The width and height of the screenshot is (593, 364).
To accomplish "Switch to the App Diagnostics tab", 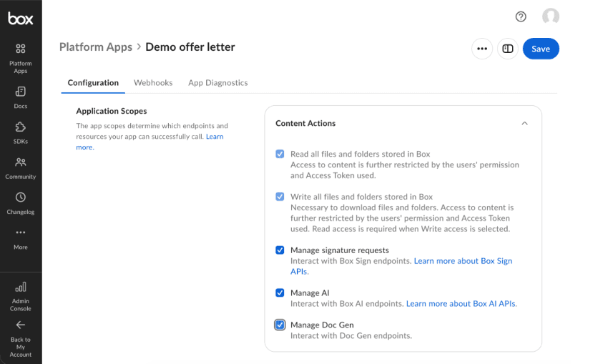I will click(218, 83).
